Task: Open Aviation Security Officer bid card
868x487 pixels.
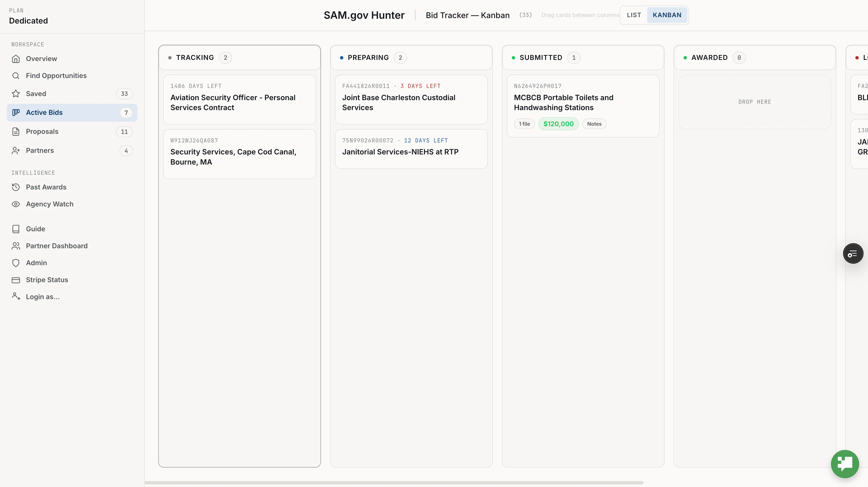Action: (240, 100)
